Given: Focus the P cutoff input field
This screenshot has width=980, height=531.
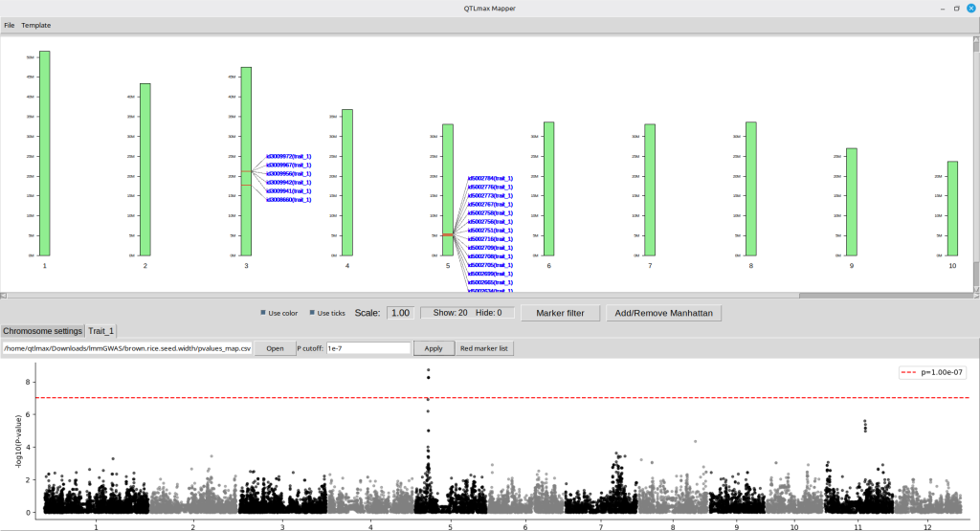Looking at the screenshot, I should (x=367, y=349).
